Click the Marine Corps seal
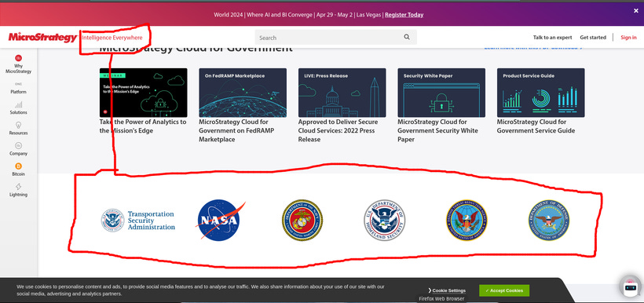Screen dimensions: 644x303 302,220
